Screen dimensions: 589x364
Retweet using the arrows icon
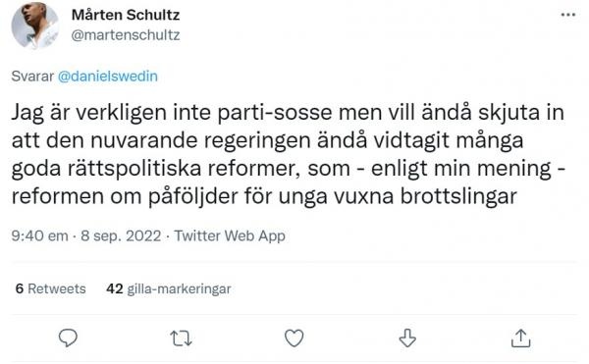pyautogui.click(x=181, y=338)
